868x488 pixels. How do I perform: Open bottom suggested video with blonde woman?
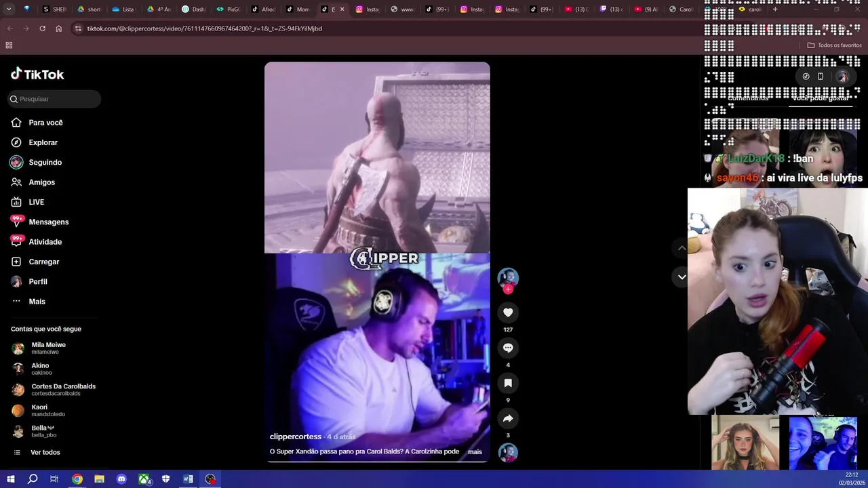[745, 443]
